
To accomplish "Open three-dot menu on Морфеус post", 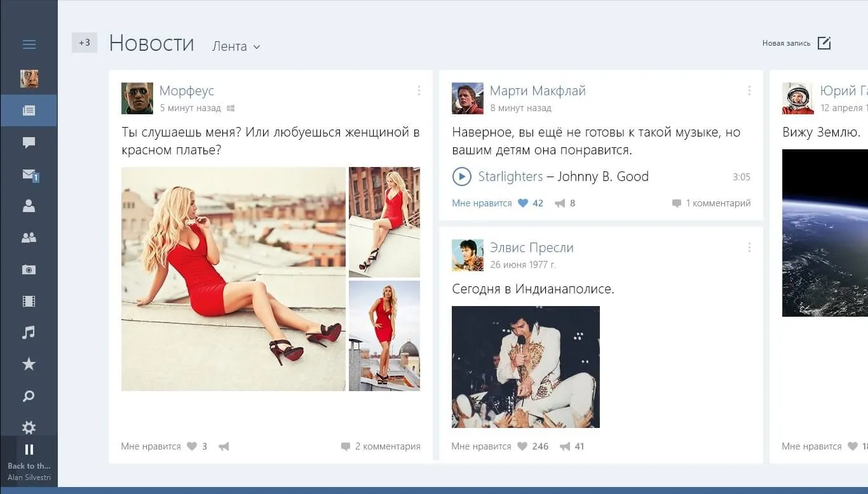I will (x=419, y=91).
